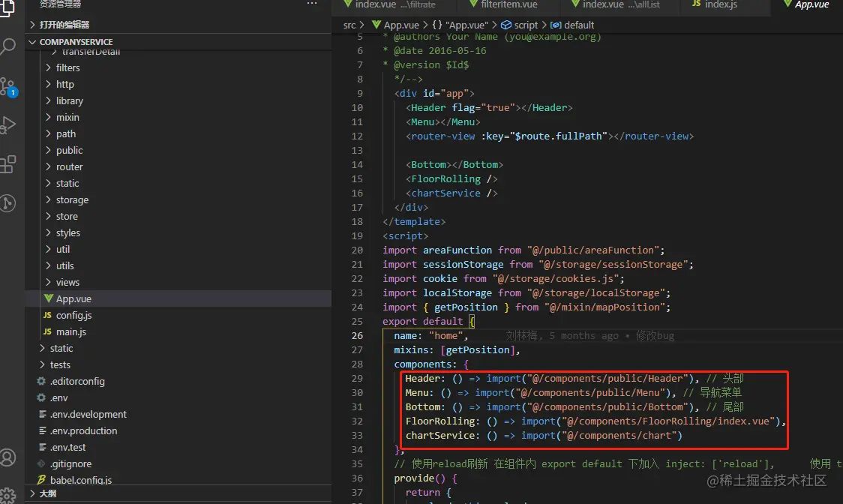Open .env.development file
This screenshot has width=843, height=504.
click(178, 414)
